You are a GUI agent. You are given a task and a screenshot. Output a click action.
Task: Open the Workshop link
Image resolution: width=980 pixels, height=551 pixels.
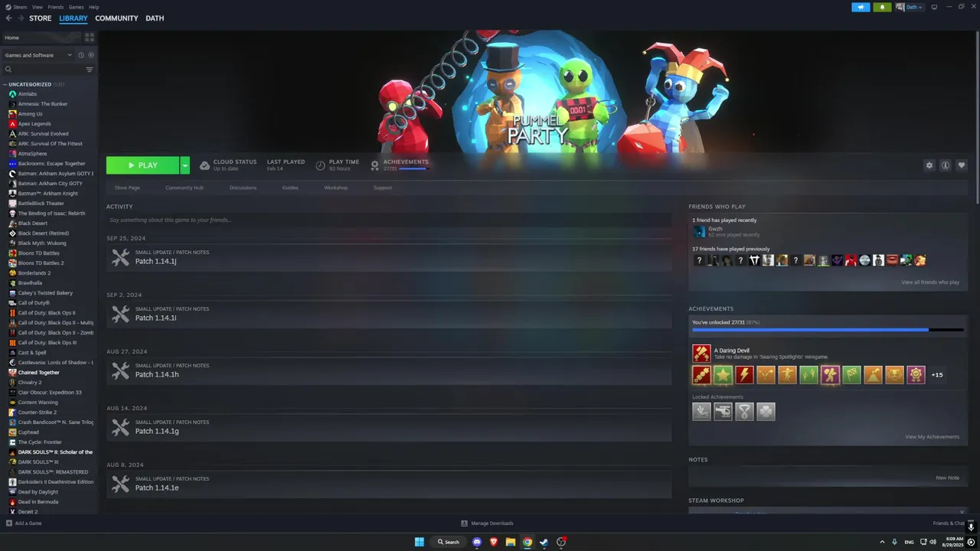[335, 187]
